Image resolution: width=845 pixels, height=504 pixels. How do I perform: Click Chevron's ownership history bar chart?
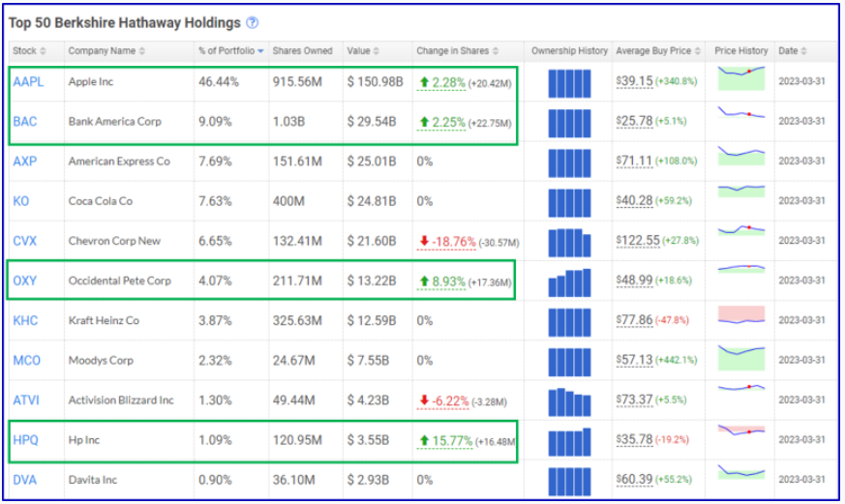569,243
